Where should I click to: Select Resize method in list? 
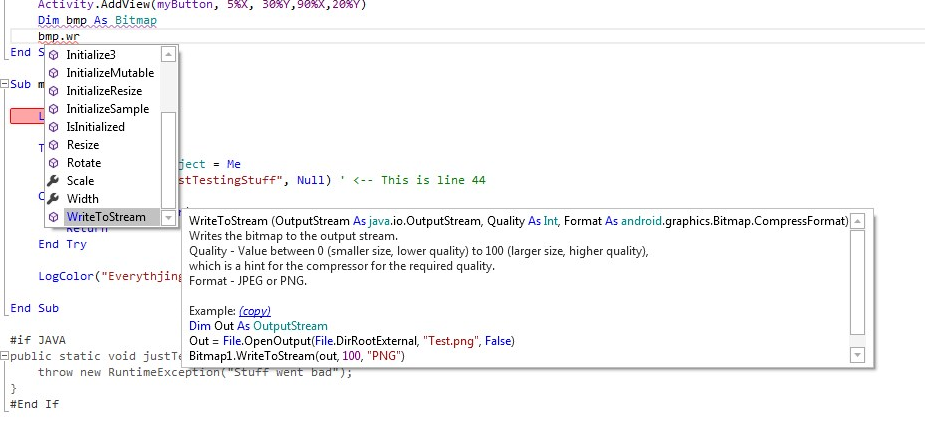coord(83,145)
